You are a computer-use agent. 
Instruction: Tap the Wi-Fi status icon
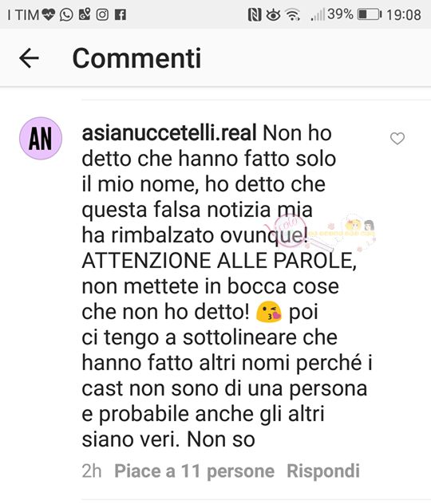tap(293, 15)
